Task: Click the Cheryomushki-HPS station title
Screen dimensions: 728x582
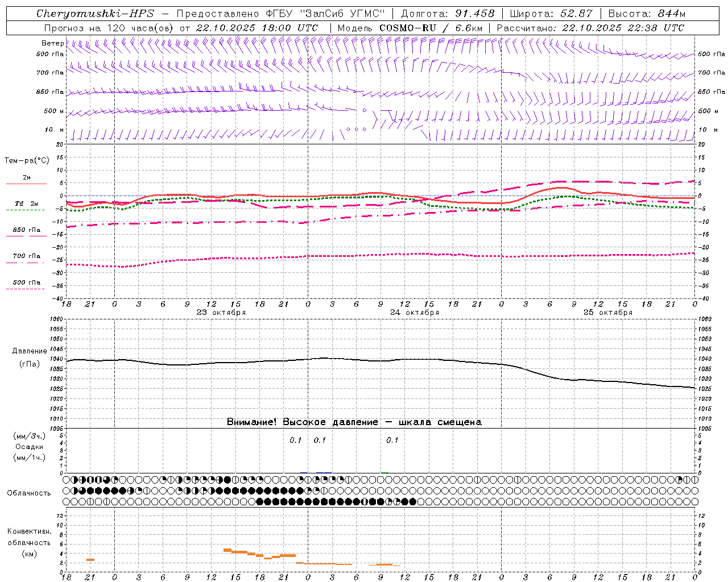Action: pos(95,14)
